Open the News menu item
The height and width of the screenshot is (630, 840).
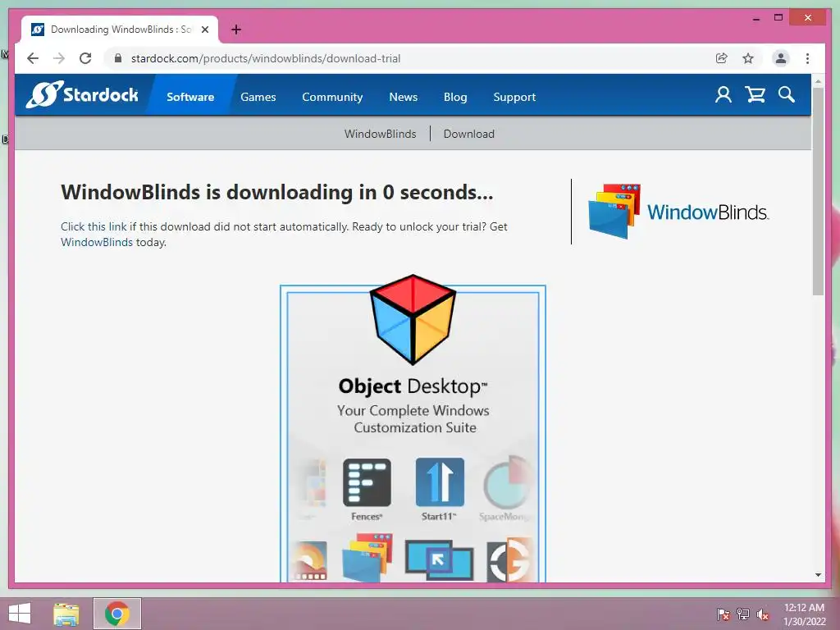(x=404, y=97)
